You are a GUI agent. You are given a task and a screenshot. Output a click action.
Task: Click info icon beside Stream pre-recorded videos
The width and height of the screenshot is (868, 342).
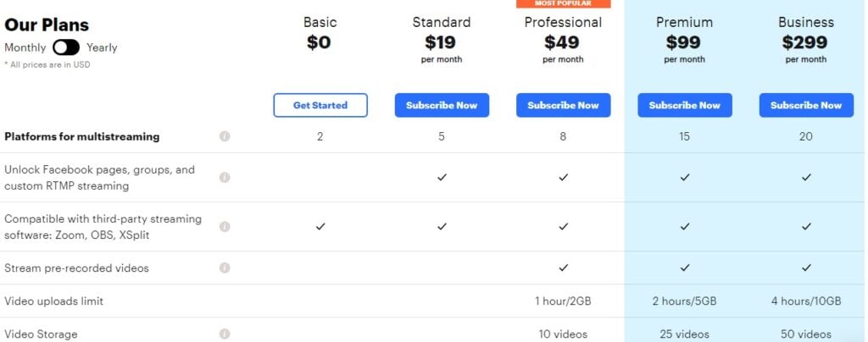tap(225, 268)
